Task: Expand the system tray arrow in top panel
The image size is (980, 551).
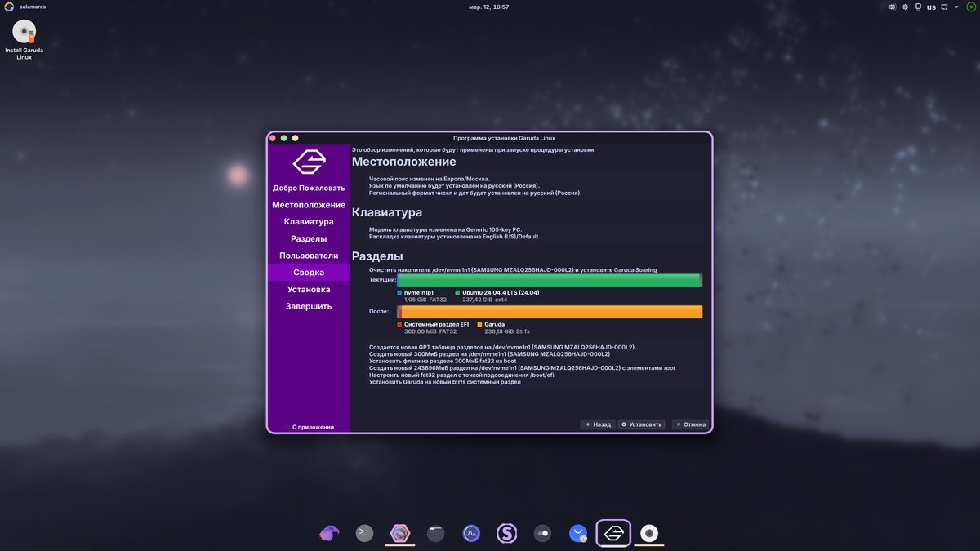Action: (x=958, y=7)
